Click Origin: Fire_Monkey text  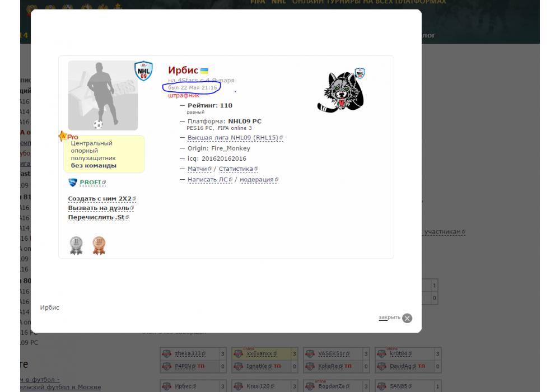(219, 148)
